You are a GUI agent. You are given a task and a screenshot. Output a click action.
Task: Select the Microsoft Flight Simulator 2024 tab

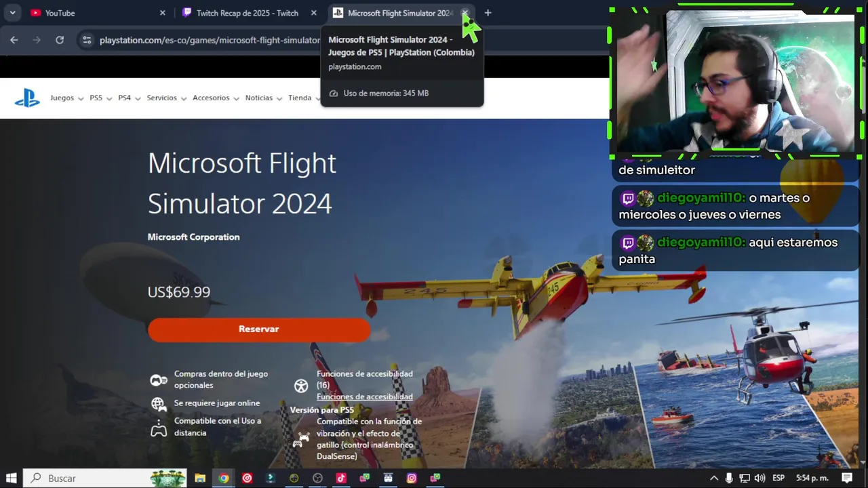(x=400, y=13)
